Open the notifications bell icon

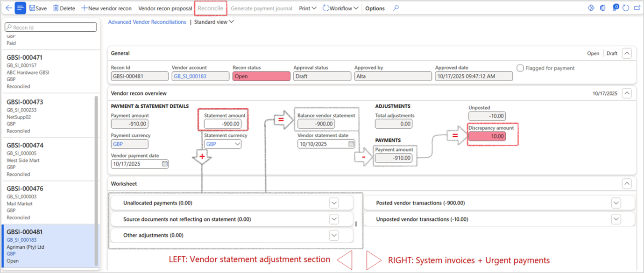pyautogui.click(x=615, y=8)
